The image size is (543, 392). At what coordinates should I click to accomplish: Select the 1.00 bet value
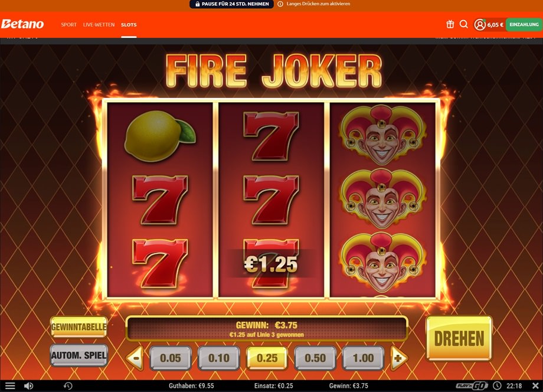(x=363, y=358)
